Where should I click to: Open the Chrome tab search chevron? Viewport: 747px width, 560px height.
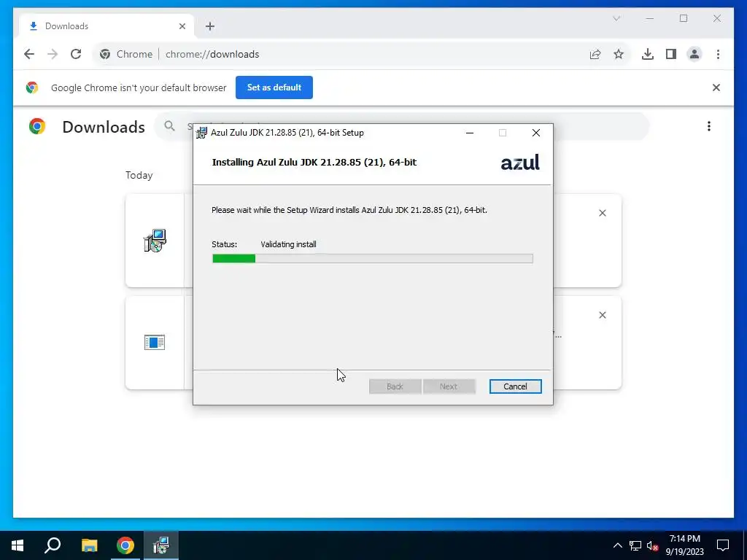(x=616, y=18)
